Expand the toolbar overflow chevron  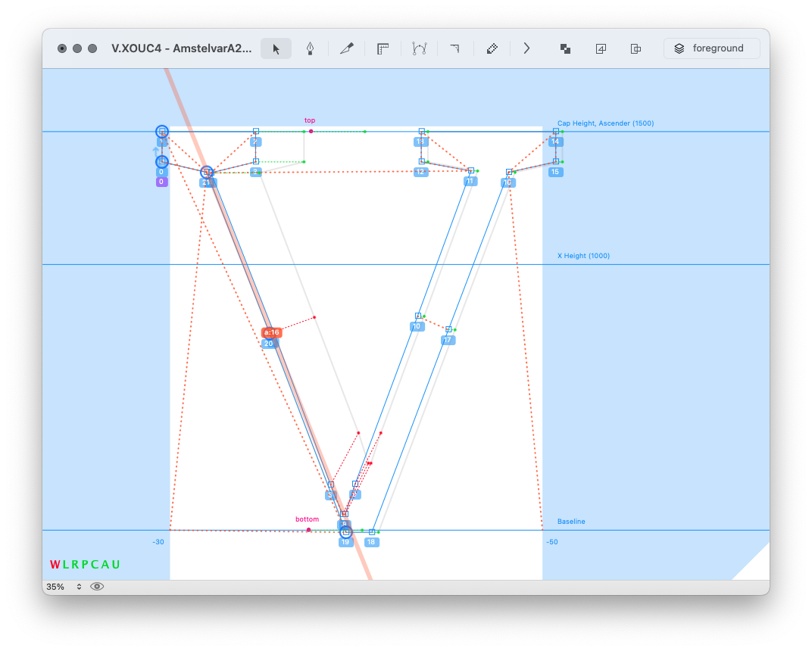[527, 48]
